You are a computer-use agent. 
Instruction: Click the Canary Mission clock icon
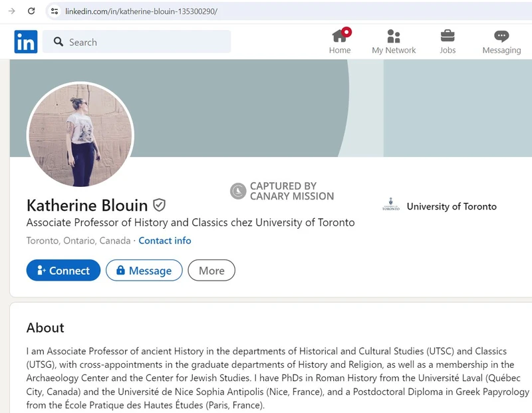pyautogui.click(x=238, y=190)
